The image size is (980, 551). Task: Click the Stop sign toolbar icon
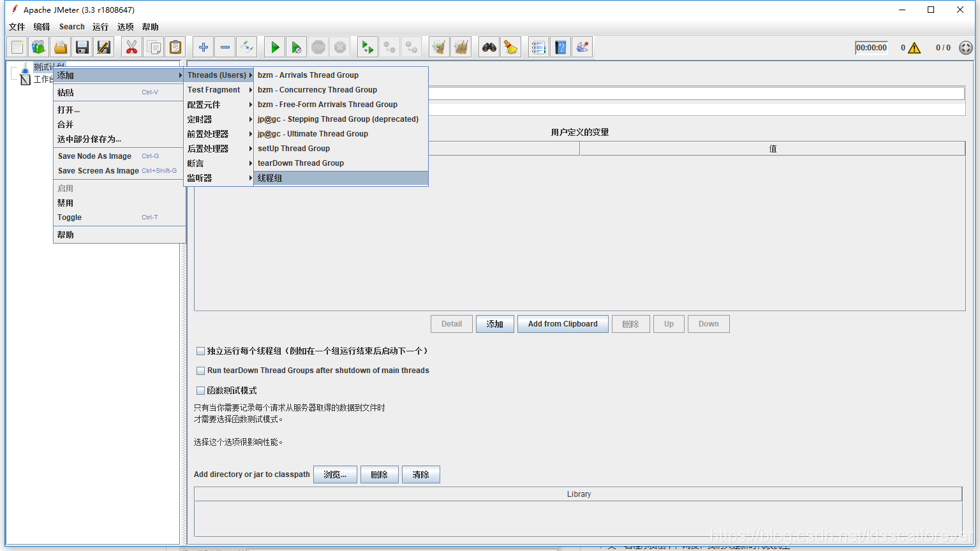(x=318, y=47)
